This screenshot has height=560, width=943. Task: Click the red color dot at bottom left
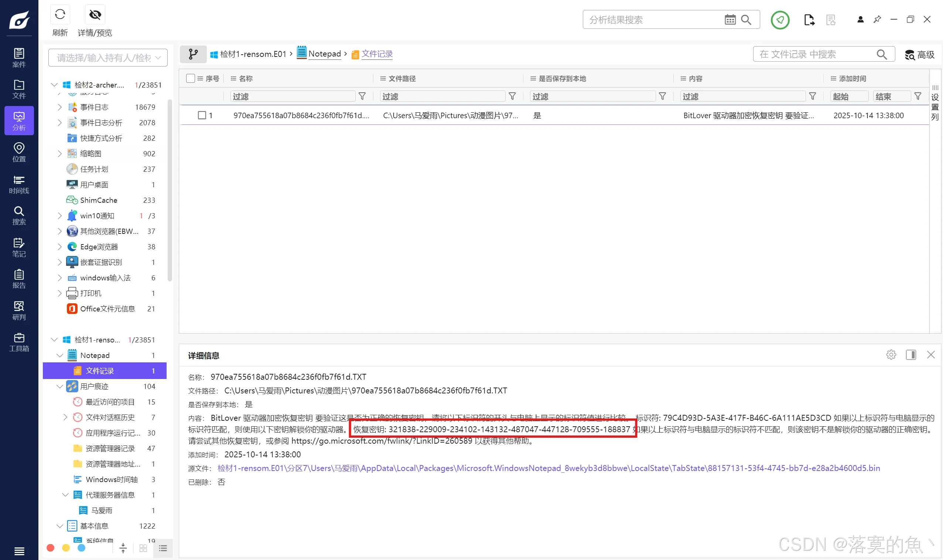(51, 548)
